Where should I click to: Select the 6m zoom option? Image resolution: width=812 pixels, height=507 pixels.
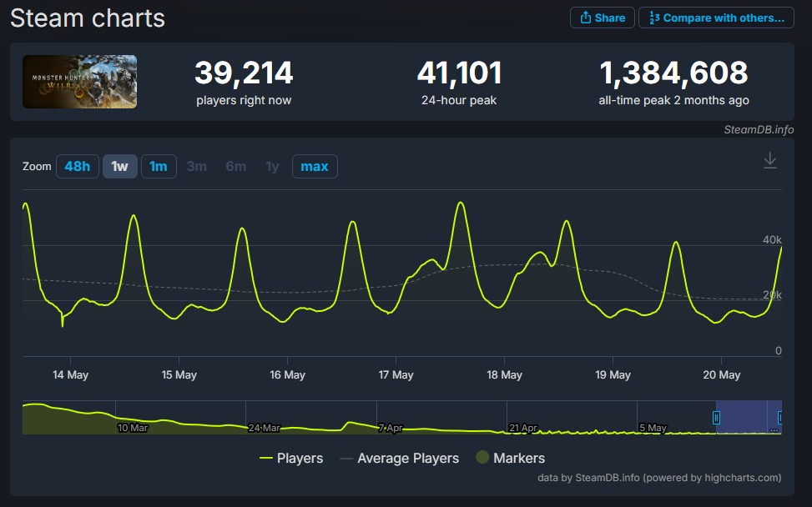tap(235, 166)
